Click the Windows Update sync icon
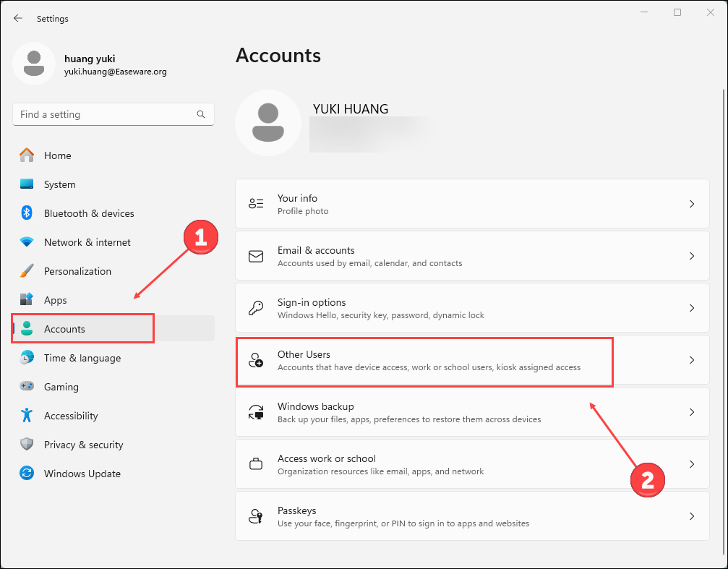 tap(27, 474)
